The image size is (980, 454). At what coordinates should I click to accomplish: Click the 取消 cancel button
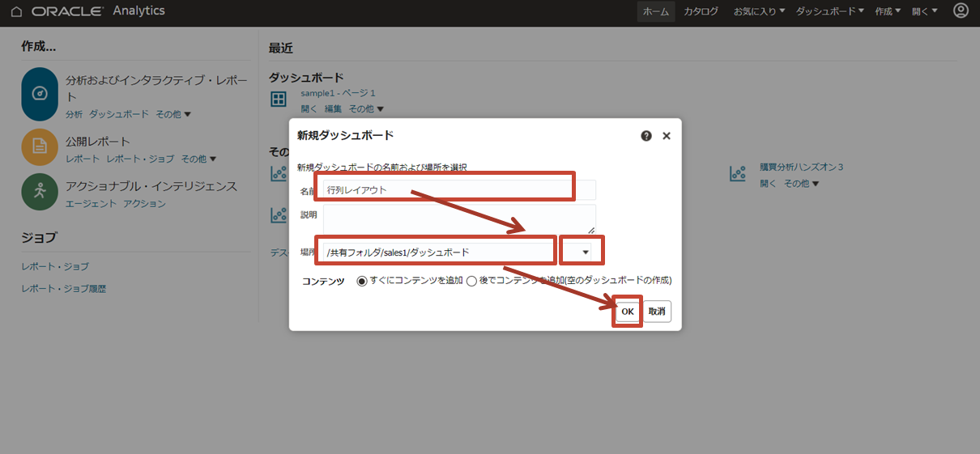[657, 312]
